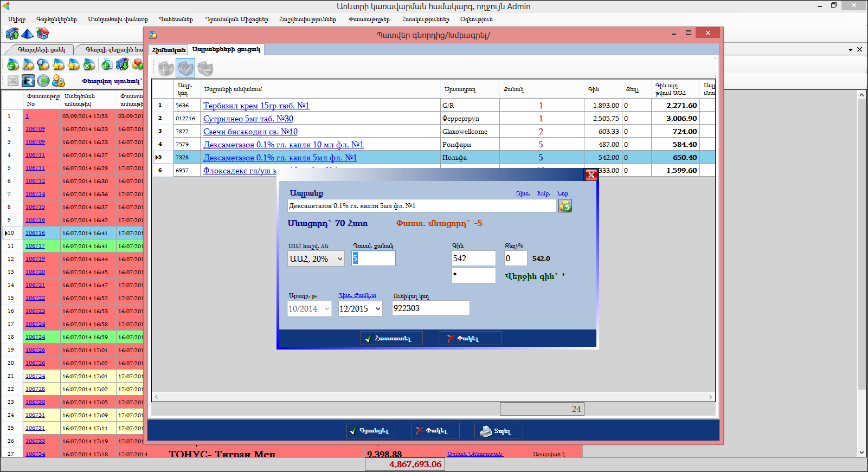Click the Փակել button in order window footer
The height and width of the screenshot is (472, 868).
point(435,431)
